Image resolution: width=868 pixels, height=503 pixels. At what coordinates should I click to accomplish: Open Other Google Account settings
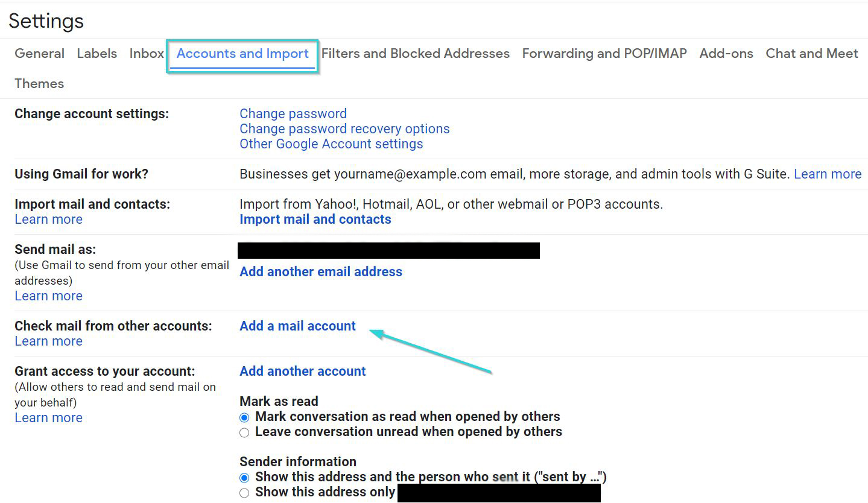tap(331, 144)
